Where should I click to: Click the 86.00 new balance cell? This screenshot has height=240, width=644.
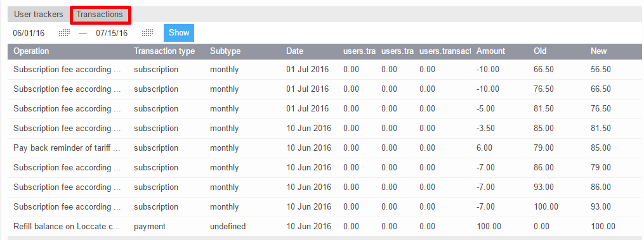coord(601,187)
